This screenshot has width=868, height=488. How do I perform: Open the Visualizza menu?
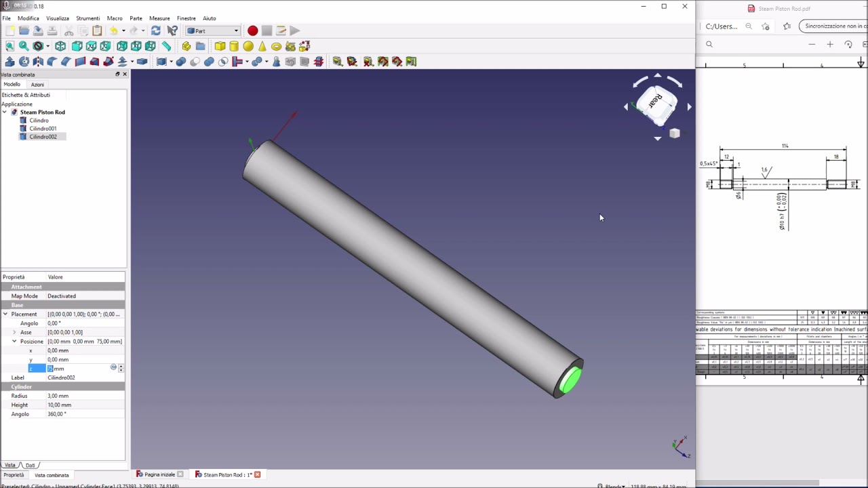tap(57, 18)
